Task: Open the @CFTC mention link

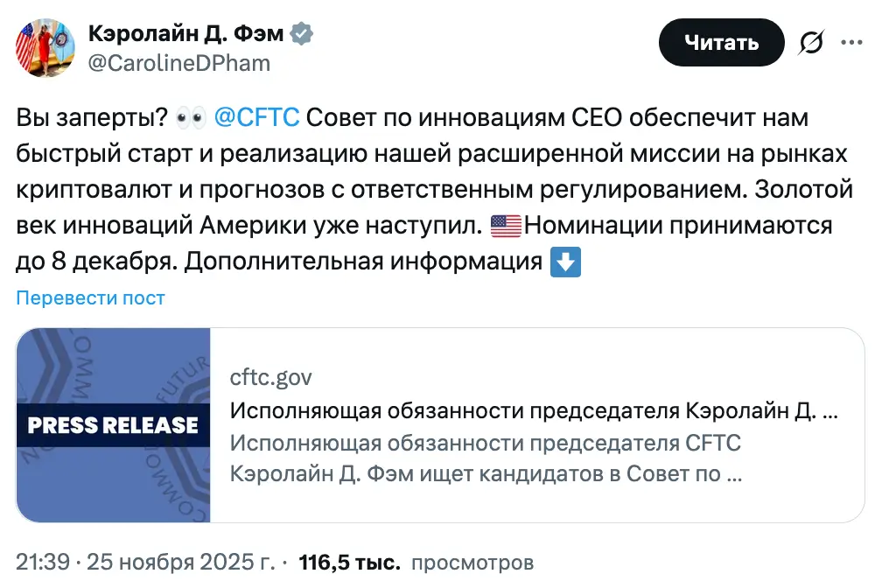Action: [256, 116]
